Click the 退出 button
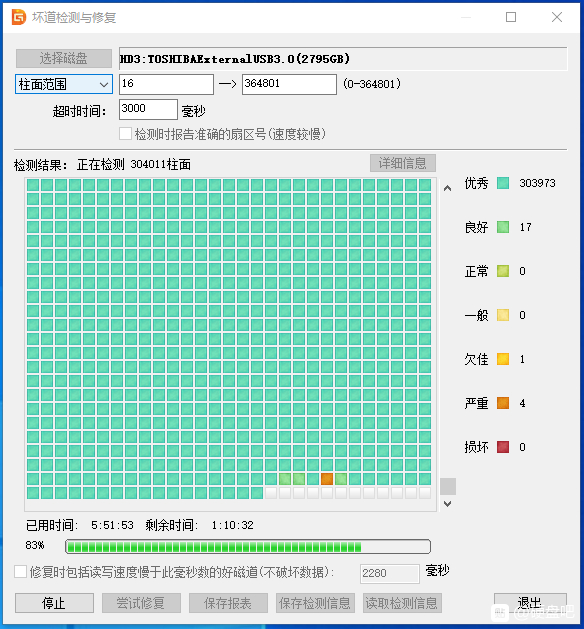 [x=530, y=603]
